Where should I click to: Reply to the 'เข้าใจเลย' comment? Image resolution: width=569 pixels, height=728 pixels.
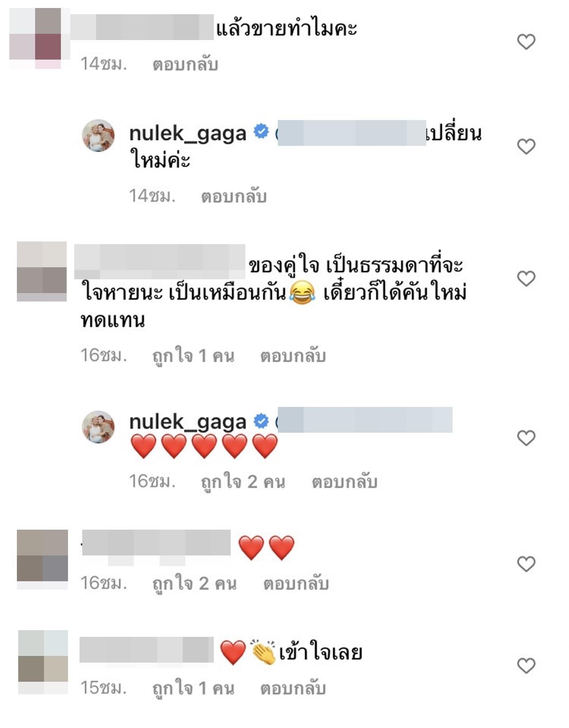tap(293, 688)
